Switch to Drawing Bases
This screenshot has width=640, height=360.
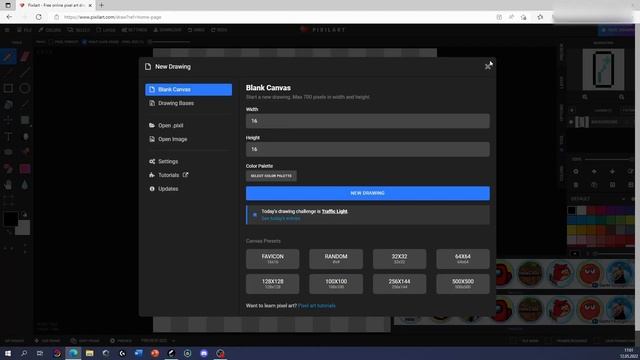coord(189,103)
